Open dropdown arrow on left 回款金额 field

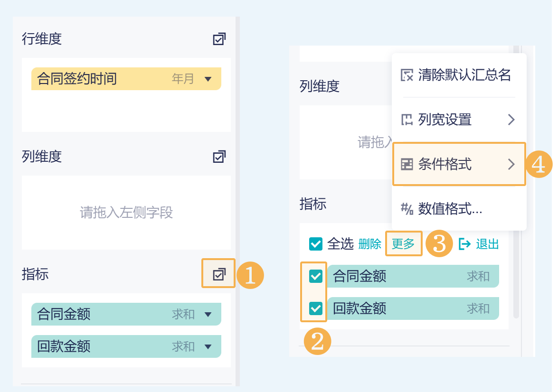pos(208,347)
